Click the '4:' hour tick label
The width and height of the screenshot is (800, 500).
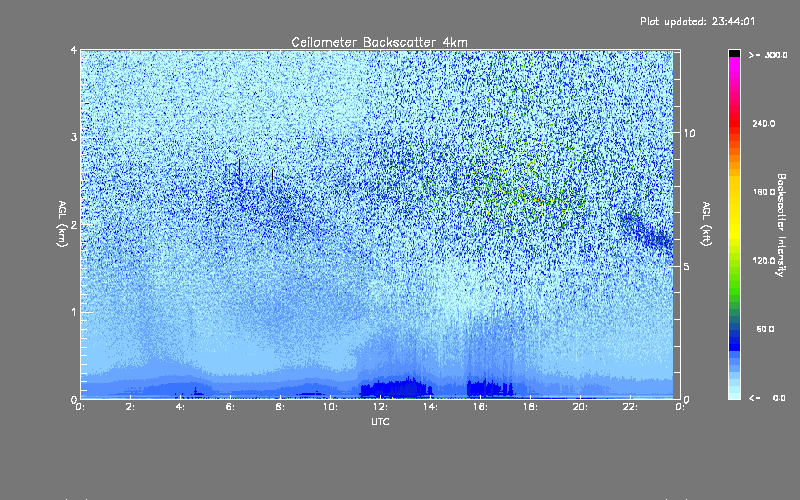(x=181, y=407)
